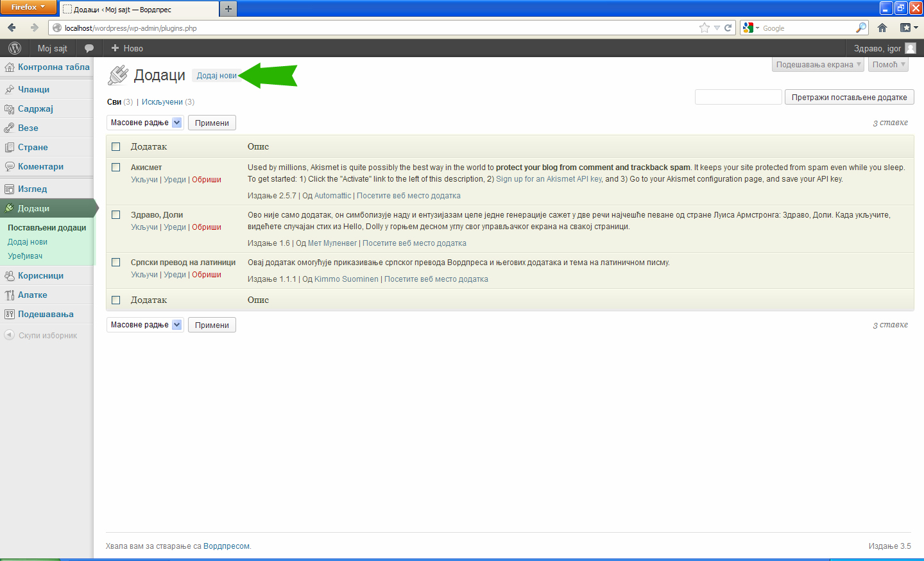Open the Вордпресом footer link
Viewport: 924px width, 561px height.
point(227,546)
